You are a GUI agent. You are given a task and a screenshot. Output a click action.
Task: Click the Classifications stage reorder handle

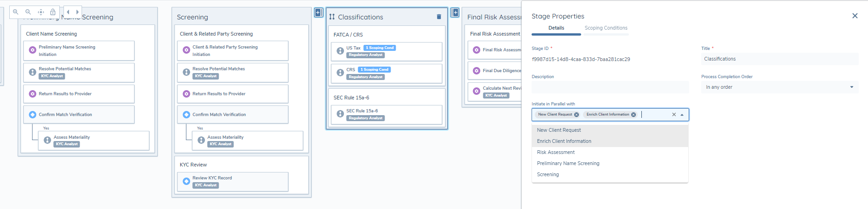coord(332,17)
